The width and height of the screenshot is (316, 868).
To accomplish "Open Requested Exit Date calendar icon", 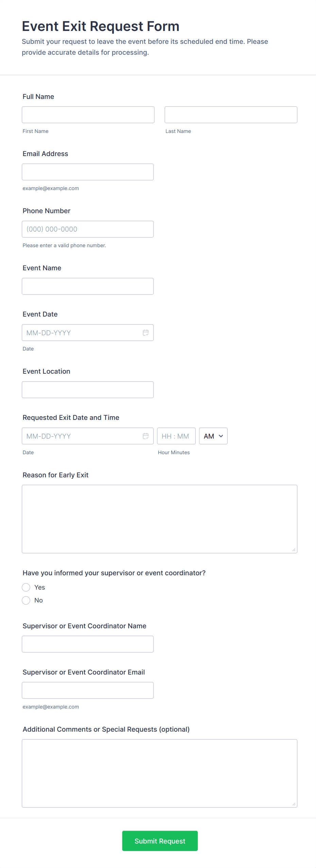I will [145, 436].
